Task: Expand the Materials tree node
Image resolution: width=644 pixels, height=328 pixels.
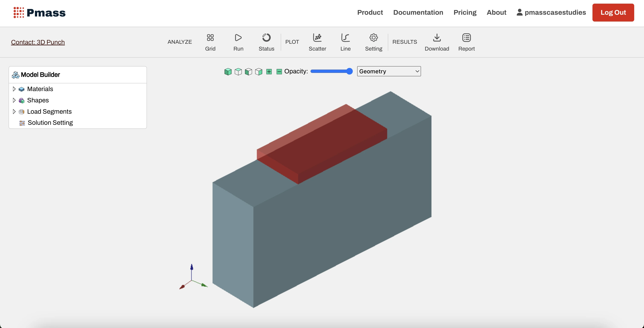Action: click(x=14, y=89)
